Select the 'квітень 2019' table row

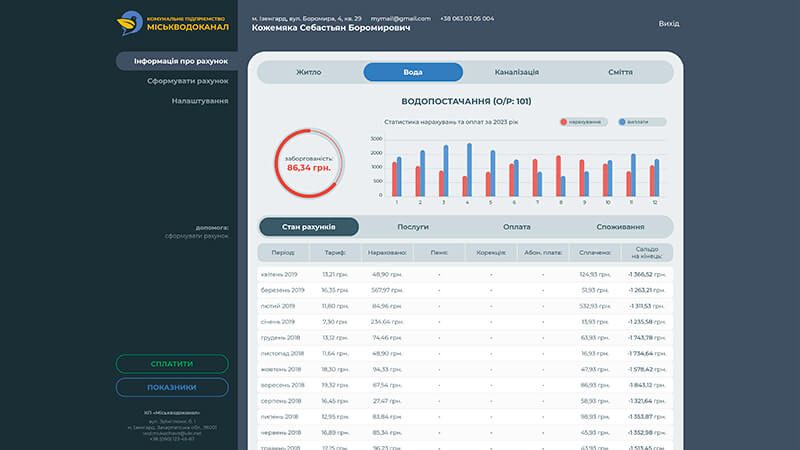tap(465, 273)
